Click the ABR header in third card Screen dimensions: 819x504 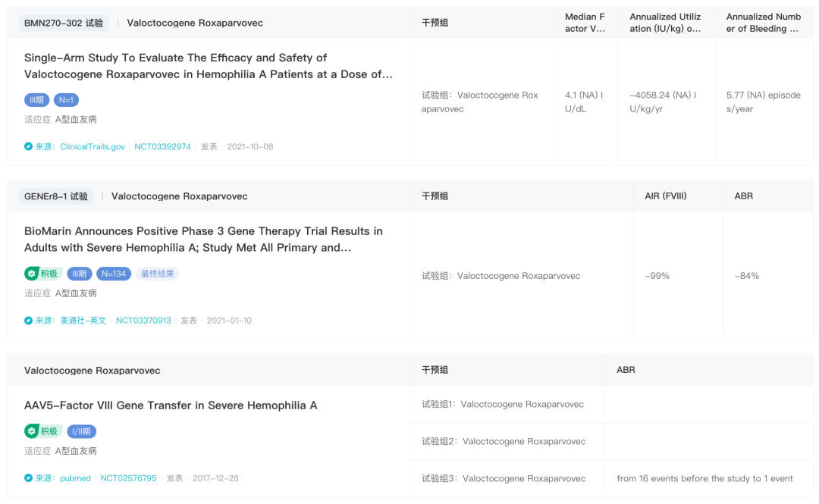point(626,370)
